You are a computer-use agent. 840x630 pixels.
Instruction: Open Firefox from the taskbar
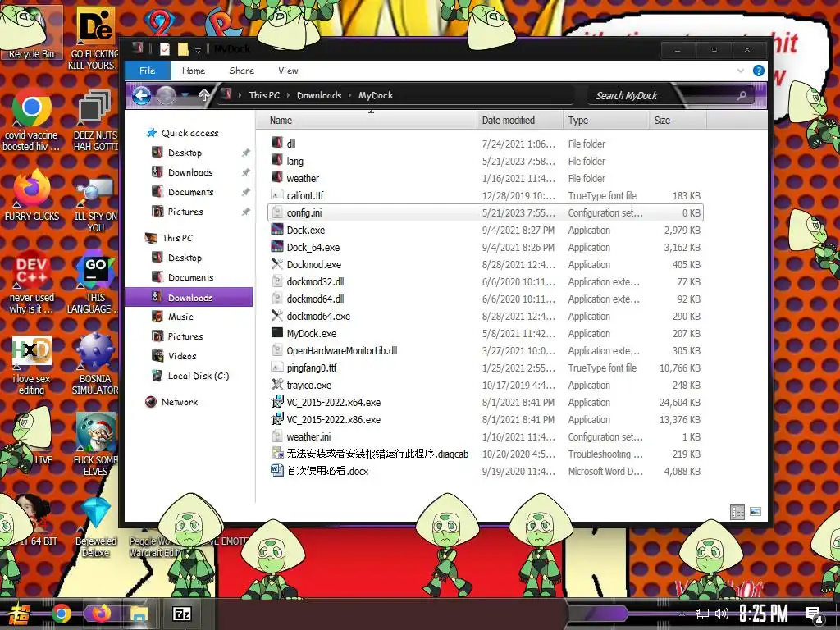coord(101,613)
